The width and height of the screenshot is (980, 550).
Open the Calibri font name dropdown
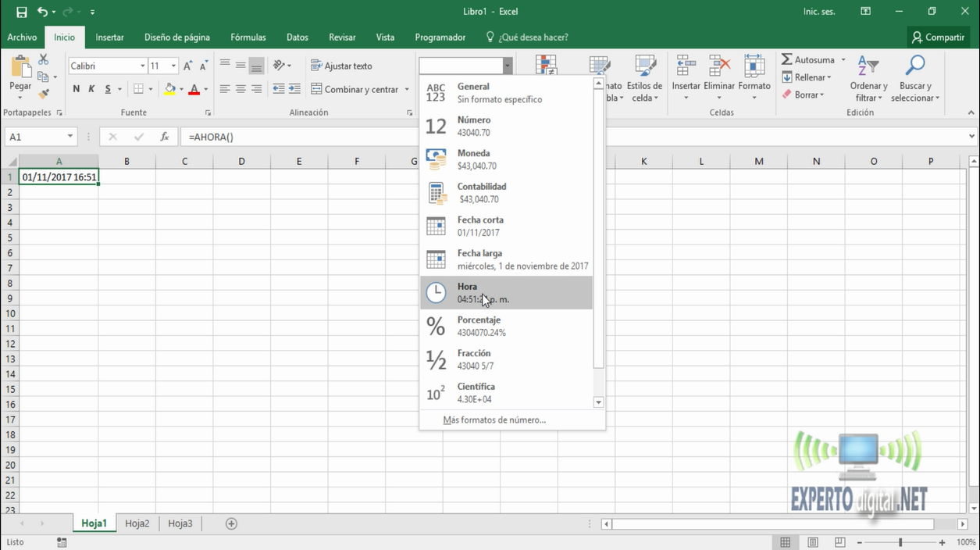pos(143,66)
